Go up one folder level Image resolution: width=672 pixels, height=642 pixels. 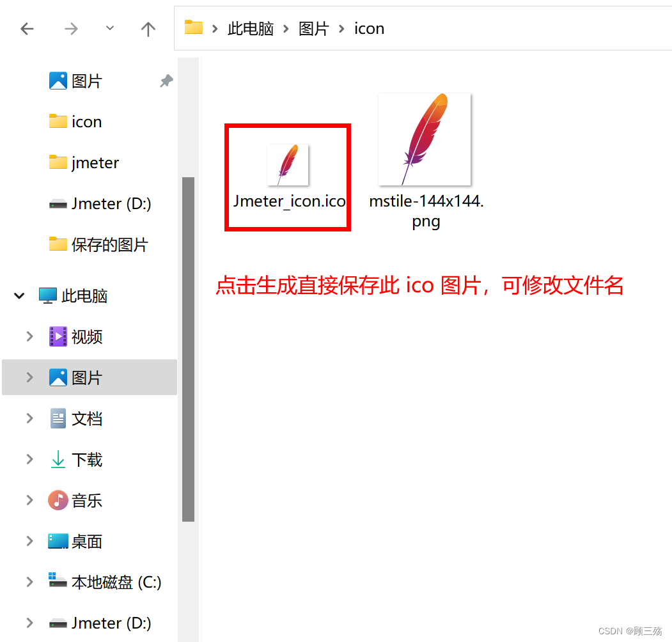[x=148, y=29]
